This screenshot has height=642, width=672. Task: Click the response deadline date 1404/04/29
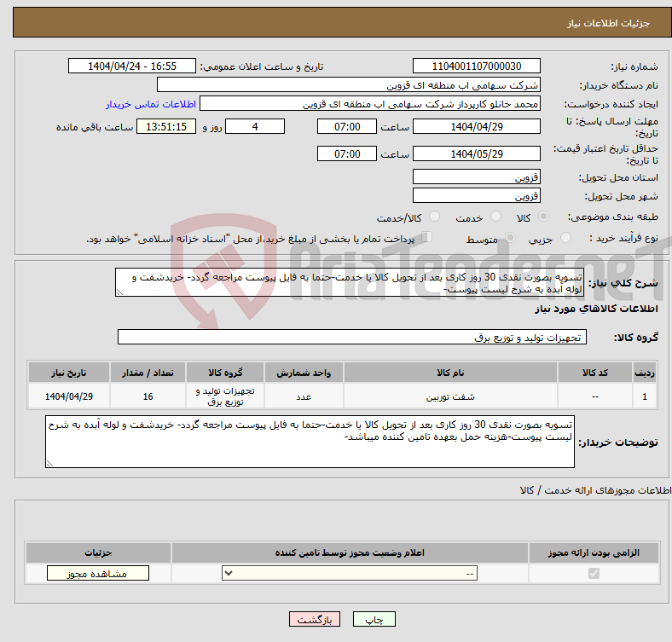tap(476, 126)
